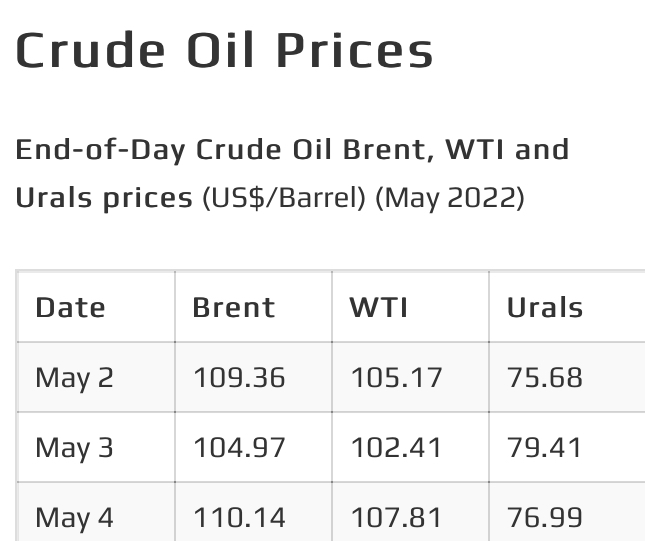Click the (US$/Barrel) unit text
This screenshot has height=541, width=645.
click(x=284, y=198)
